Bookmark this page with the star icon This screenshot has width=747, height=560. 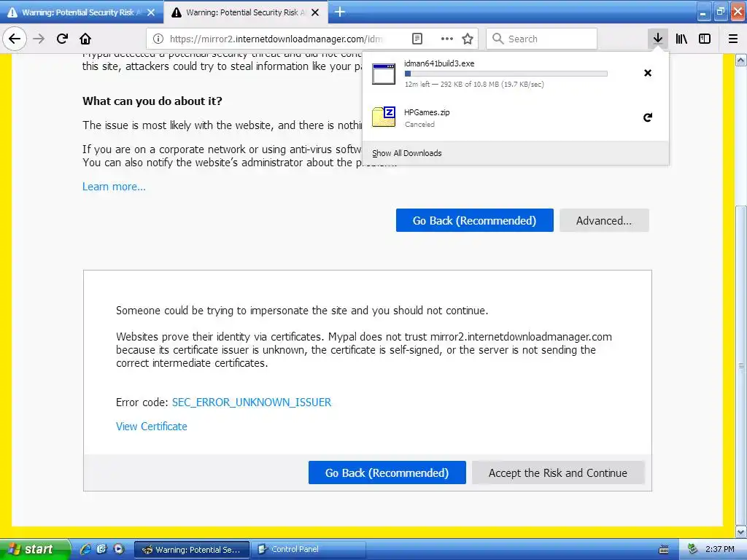coord(468,39)
